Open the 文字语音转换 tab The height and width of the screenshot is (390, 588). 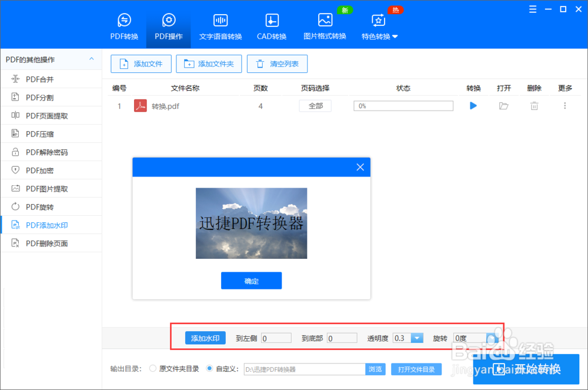tap(220, 26)
